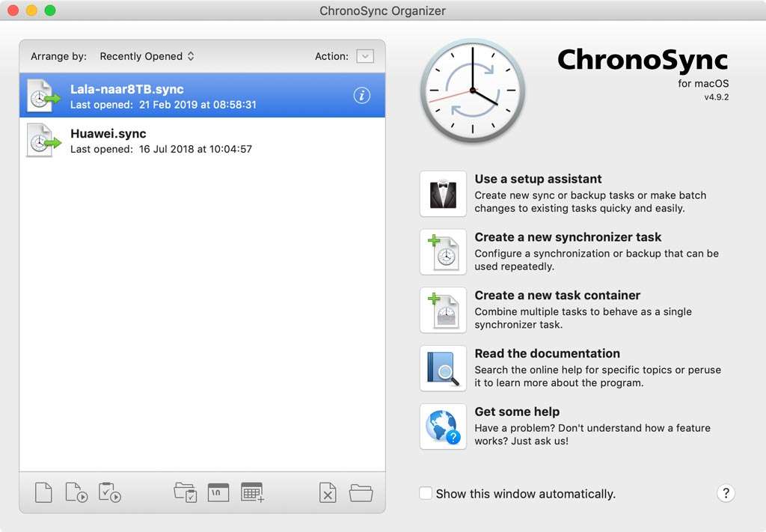Click the green zoom window button
This screenshot has width=766, height=532.
tap(50, 10)
